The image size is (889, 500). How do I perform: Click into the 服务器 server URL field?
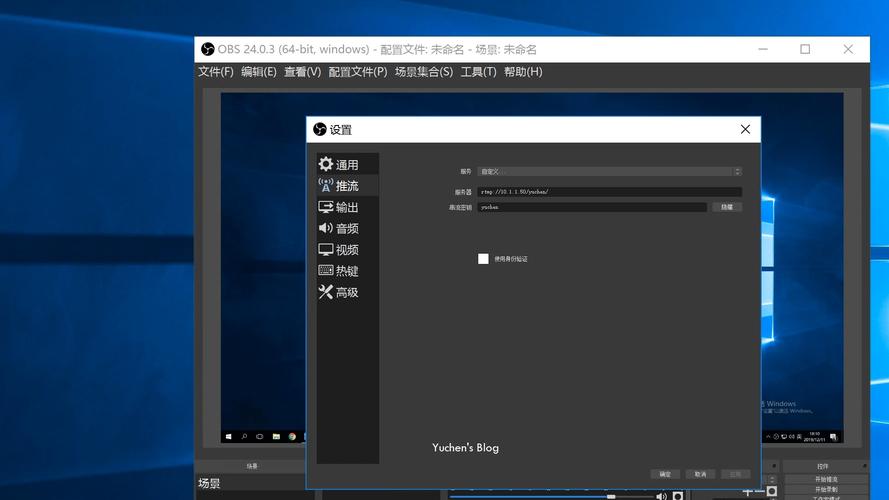point(609,192)
